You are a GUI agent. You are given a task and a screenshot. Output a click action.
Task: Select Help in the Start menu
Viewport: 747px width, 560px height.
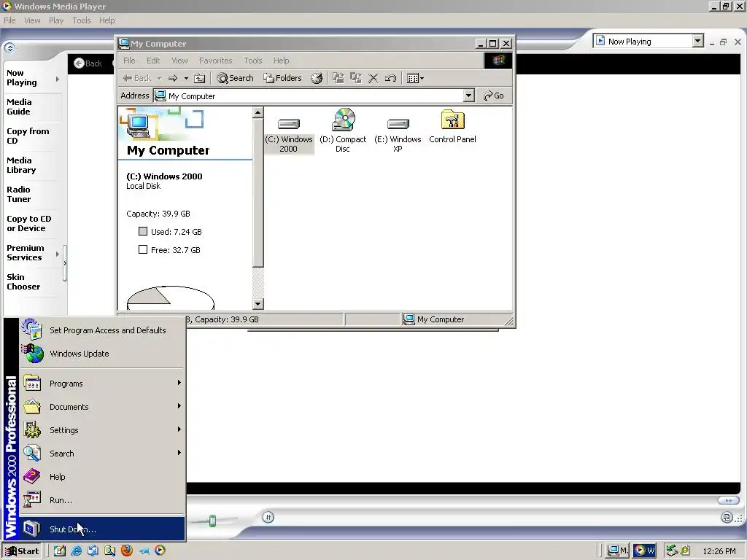click(102, 477)
